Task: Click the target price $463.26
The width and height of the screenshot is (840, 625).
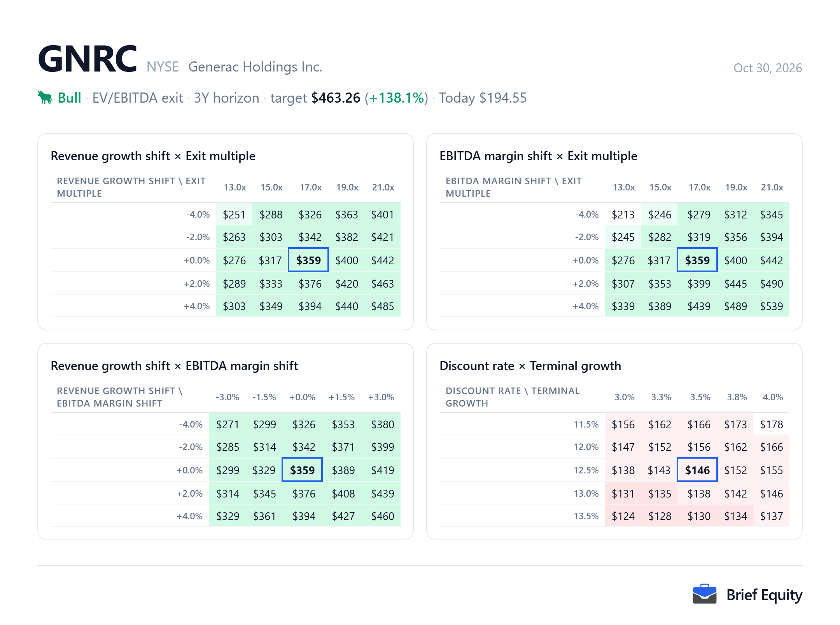Action: [x=336, y=98]
